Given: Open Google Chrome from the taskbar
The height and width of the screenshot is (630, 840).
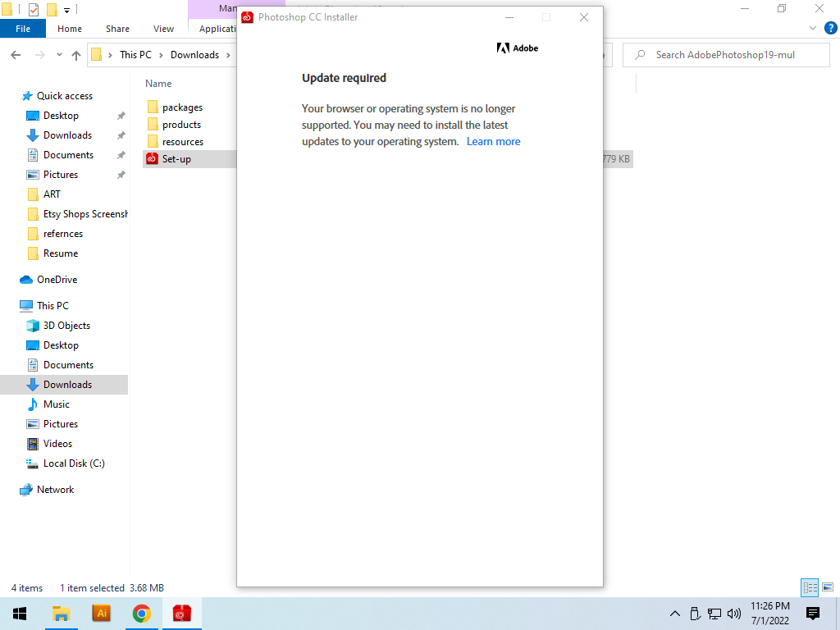Looking at the screenshot, I should (141, 613).
